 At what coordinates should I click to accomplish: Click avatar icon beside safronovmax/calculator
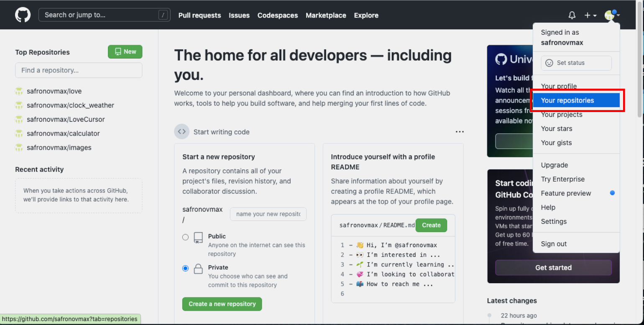(19, 134)
